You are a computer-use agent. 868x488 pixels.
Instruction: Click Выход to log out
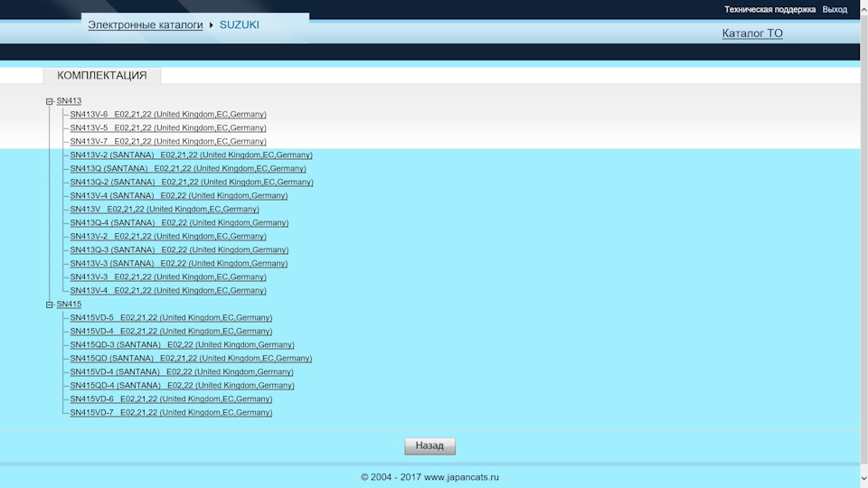(x=835, y=9)
